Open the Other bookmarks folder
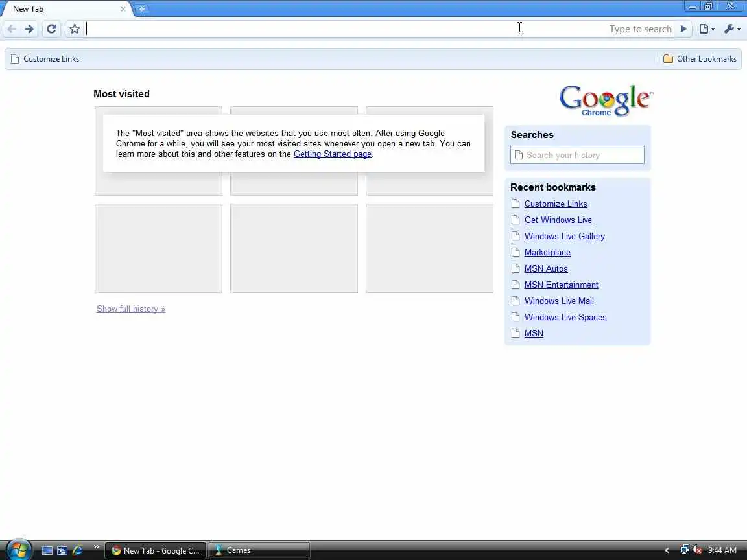Viewport: 747px width, 560px height. (700, 59)
